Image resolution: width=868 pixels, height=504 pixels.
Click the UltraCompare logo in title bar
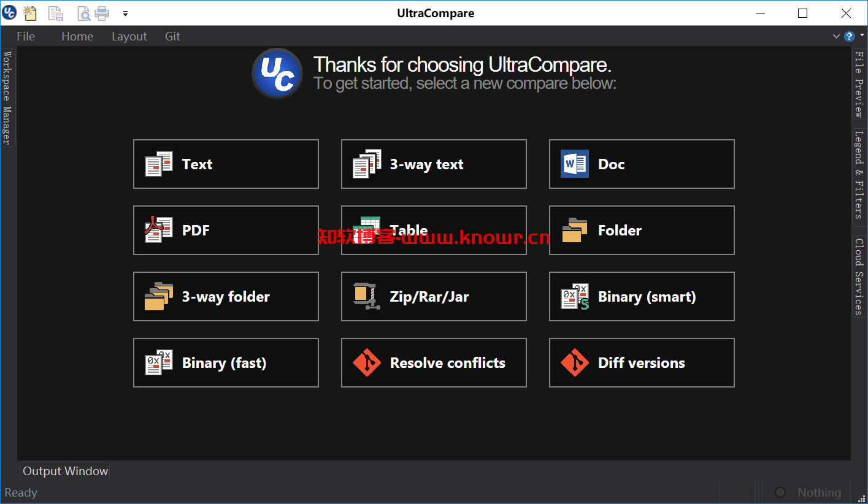coord(9,12)
